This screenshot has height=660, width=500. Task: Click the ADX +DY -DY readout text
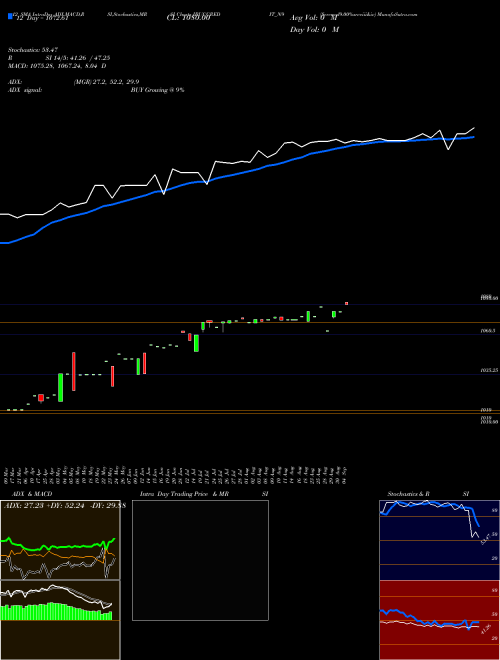click(65, 506)
